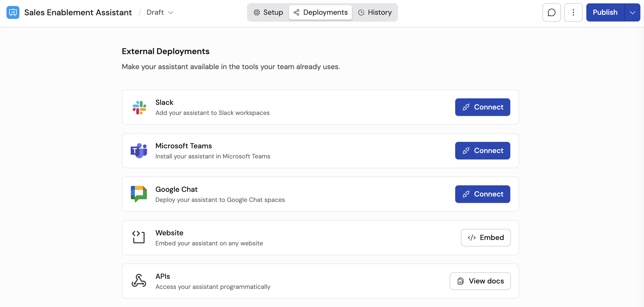Click View docs for APIs

point(480,281)
